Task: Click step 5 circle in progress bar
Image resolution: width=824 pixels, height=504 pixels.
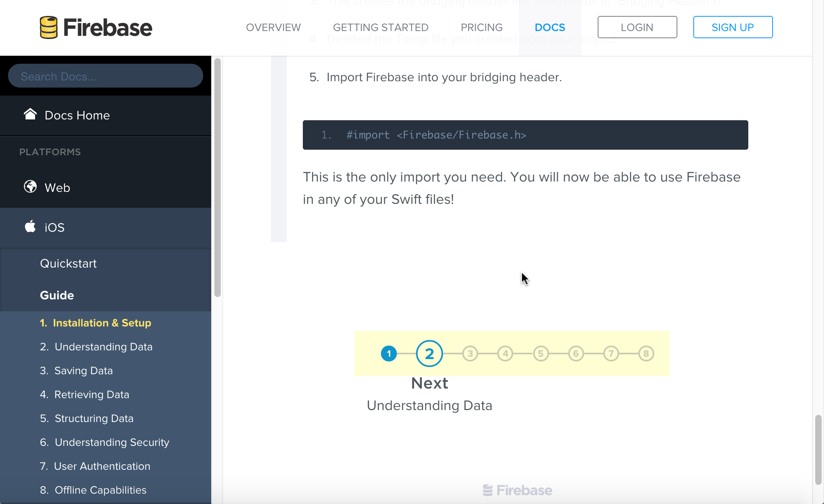Action: [x=541, y=354]
